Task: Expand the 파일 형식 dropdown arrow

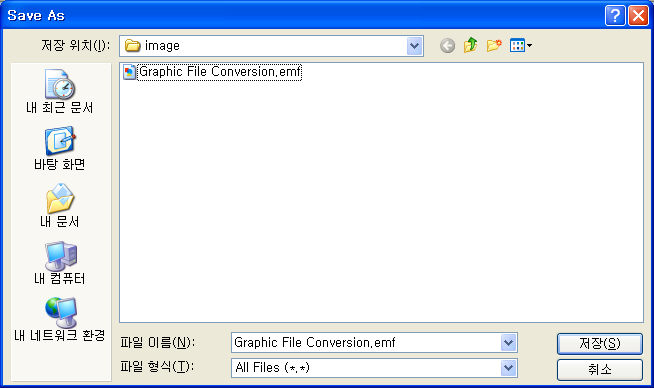Action: 508,368
